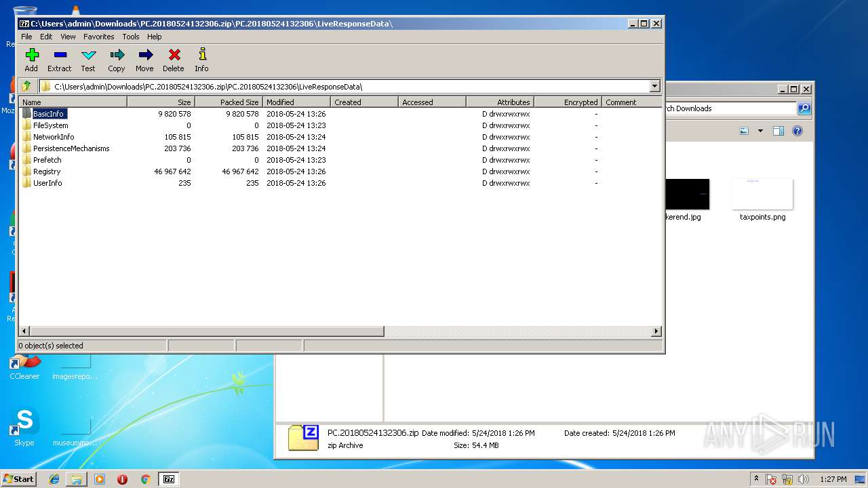Select the black .jpg image thumbnail

[688, 195]
